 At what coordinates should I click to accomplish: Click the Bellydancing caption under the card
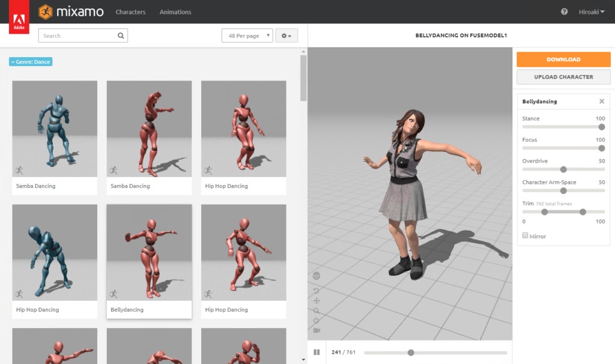(x=127, y=309)
